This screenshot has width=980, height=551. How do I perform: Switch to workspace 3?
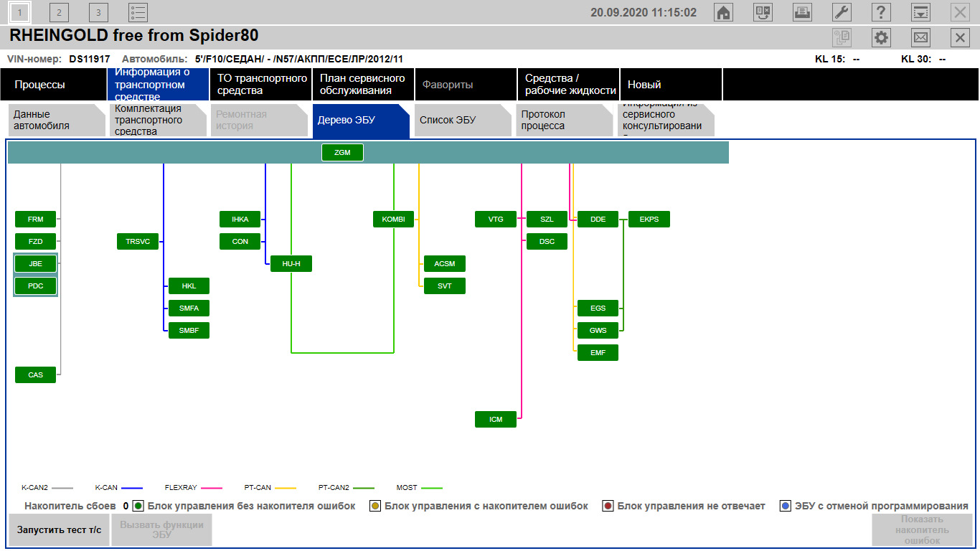tap(98, 12)
